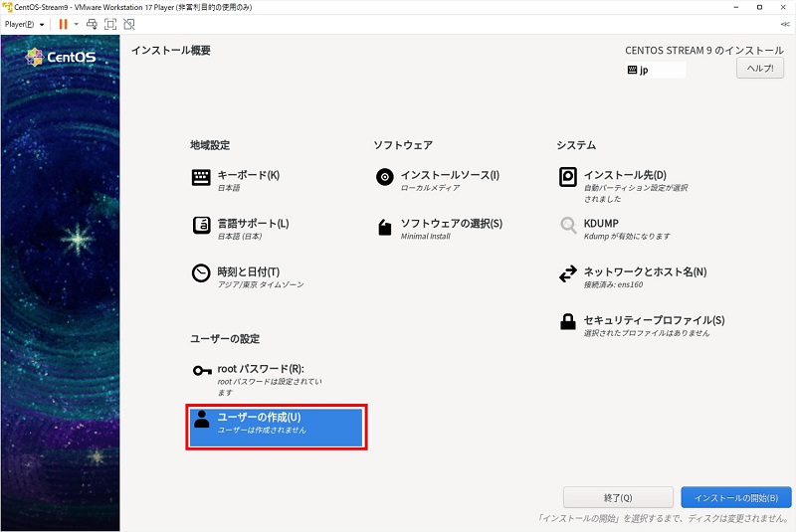Expand the power options dropdown next to pause

(77, 24)
